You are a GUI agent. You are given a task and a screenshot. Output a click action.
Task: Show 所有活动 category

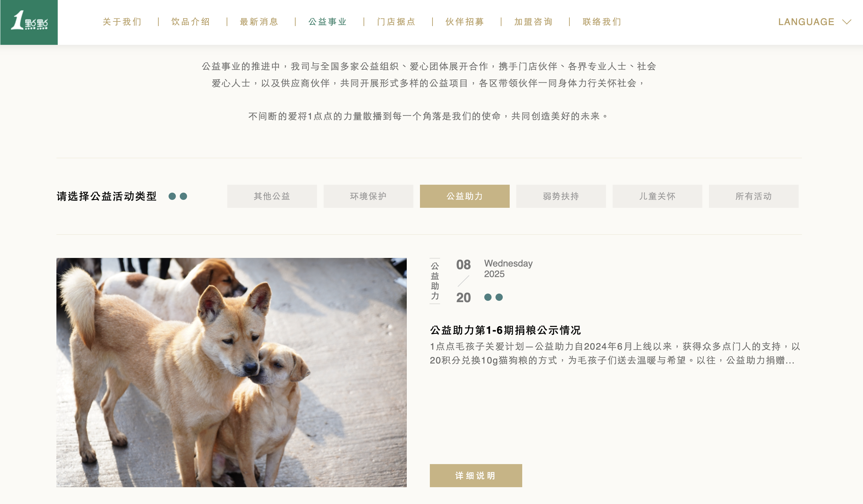(x=753, y=196)
